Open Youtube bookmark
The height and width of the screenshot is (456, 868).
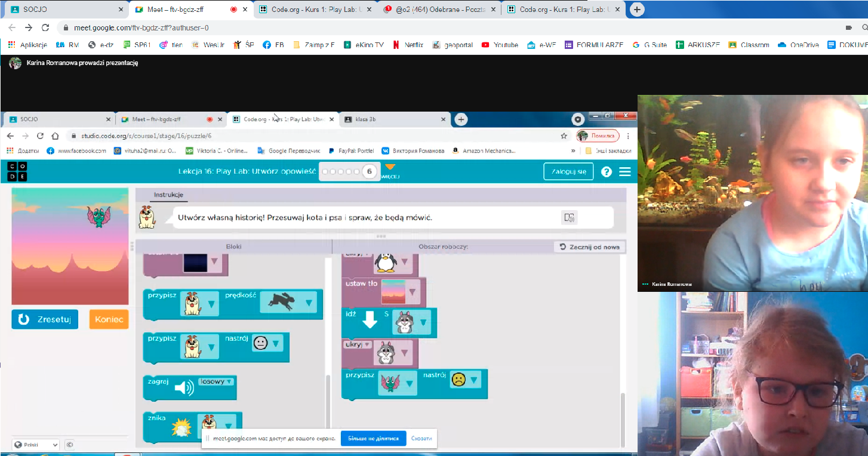pos(500,45)
